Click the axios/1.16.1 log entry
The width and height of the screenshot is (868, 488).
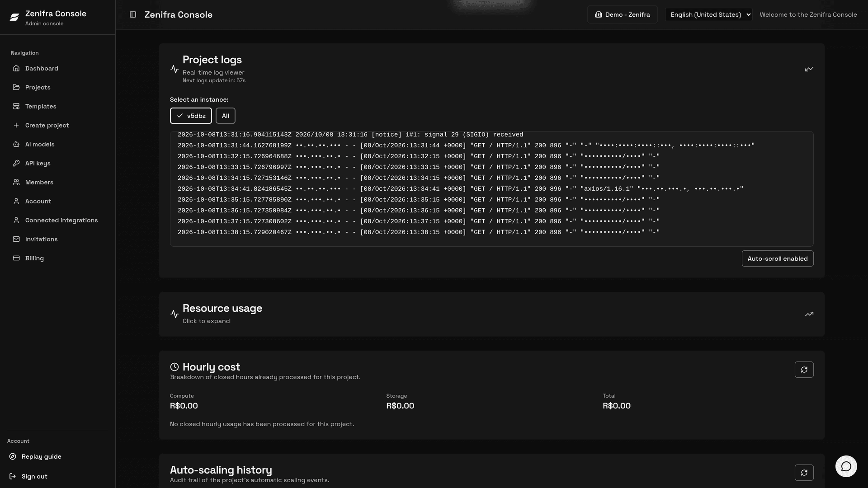point(460,189)
